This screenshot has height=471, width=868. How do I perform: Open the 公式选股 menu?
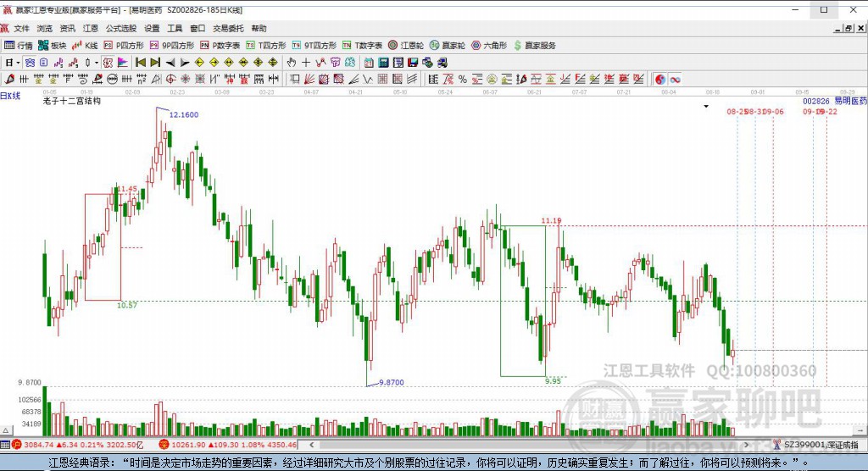pos(121,28)
